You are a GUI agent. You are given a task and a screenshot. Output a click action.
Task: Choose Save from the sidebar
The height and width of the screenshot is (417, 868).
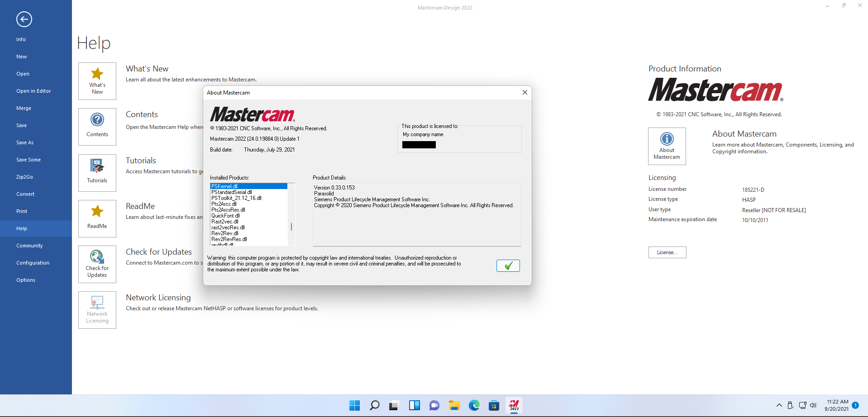click(x=36, y=125)
